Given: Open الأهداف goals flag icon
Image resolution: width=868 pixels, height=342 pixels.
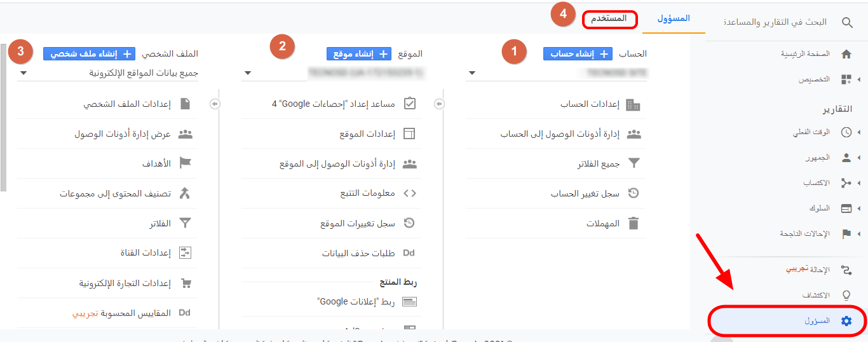Looking at the screenshot, I should [185, 163].
